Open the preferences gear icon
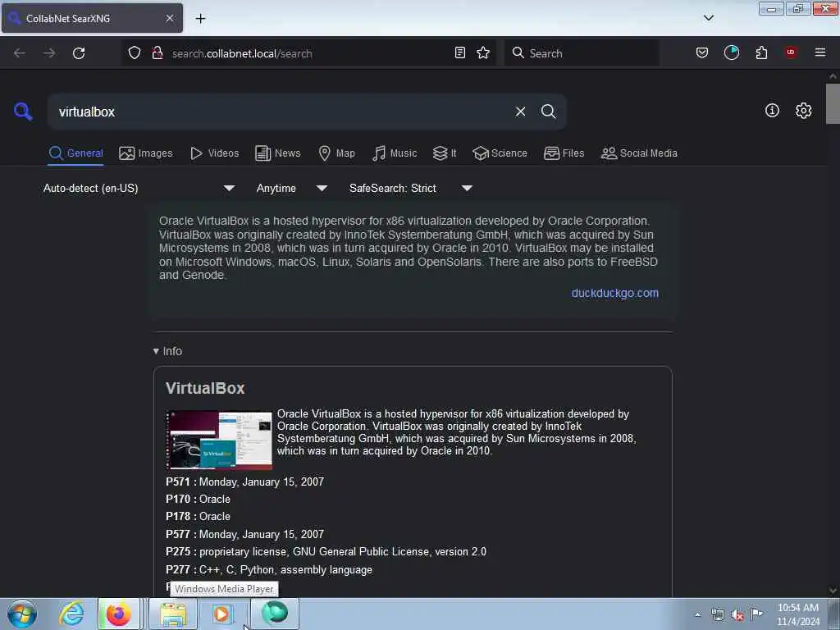Viewport: 840px width, 630px height. (x=803, y=111)
